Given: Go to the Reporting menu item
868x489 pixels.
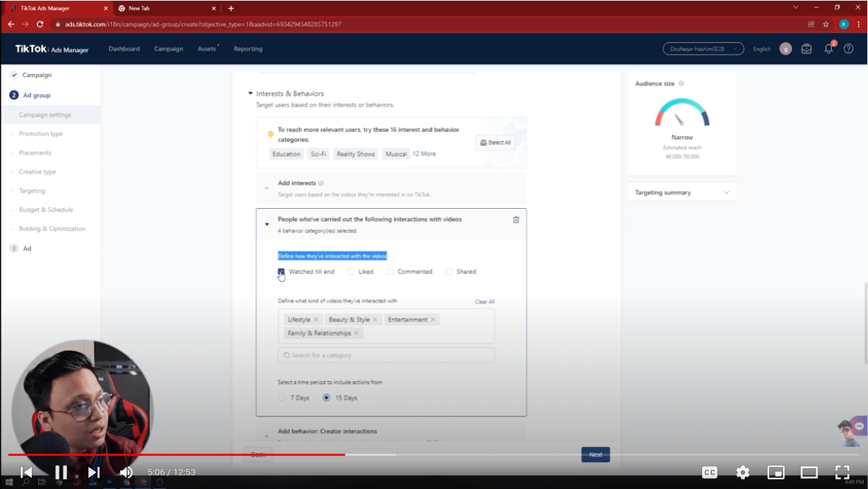Looking at the screenshot, I should 247,49.
